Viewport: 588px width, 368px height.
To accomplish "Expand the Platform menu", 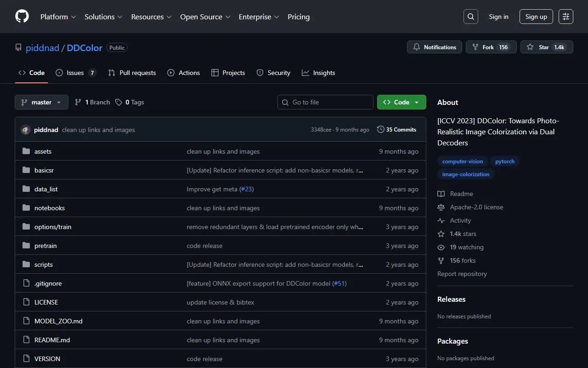I will (58, 17).
